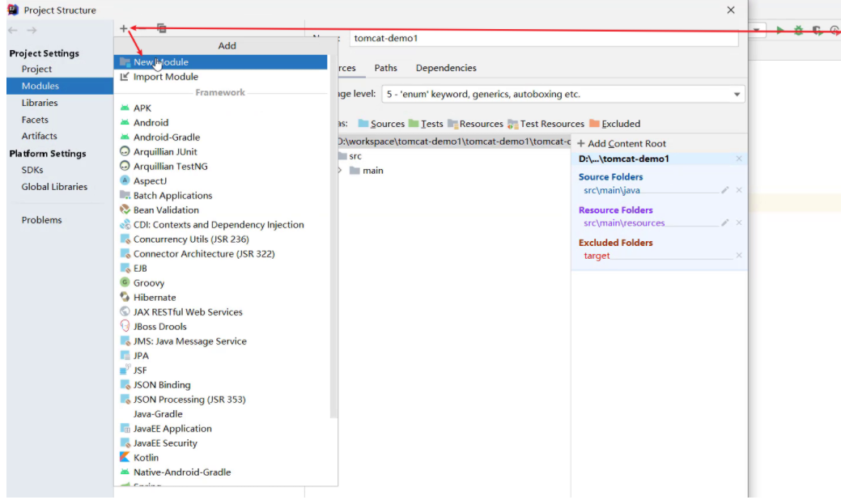The width and height of the screenshot is (841, 504).
Task: Open the Language level dropdown
Action: coord(563,95)
